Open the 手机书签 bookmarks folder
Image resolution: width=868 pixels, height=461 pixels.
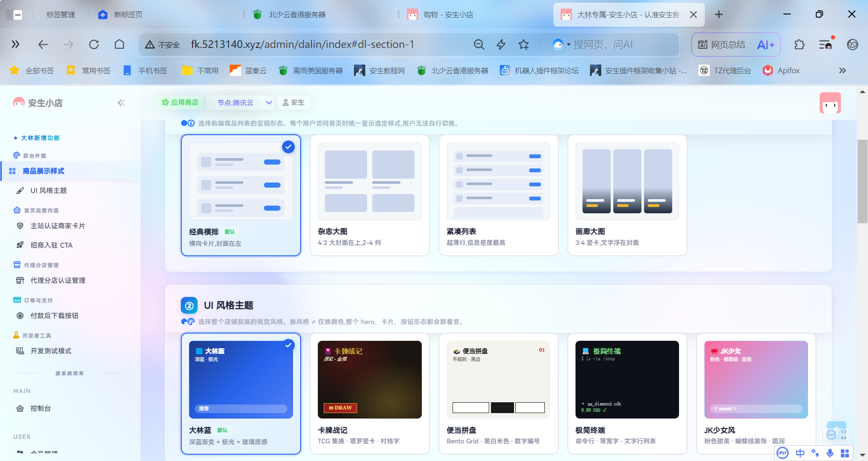(x=145, y=71)
